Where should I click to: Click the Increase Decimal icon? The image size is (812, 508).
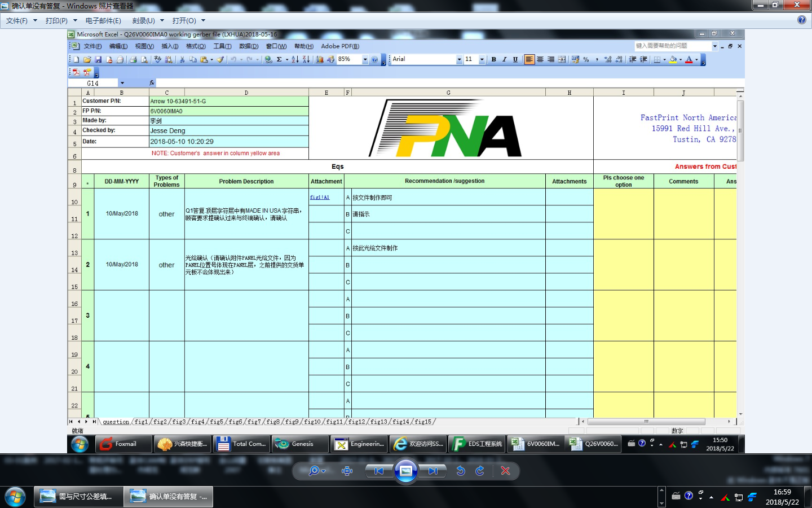point(608,59)
